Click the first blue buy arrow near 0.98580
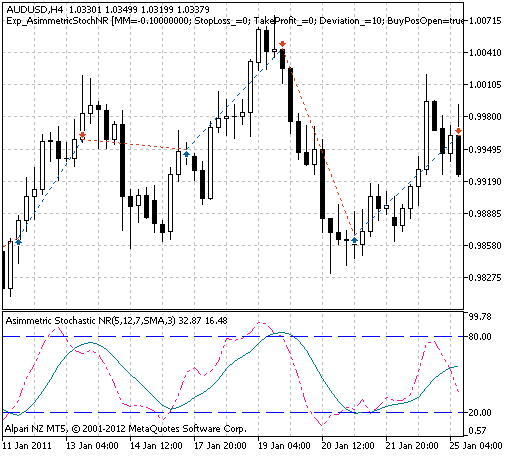The width and height of the screenshot is (516, 457). [x=19, y=242]
